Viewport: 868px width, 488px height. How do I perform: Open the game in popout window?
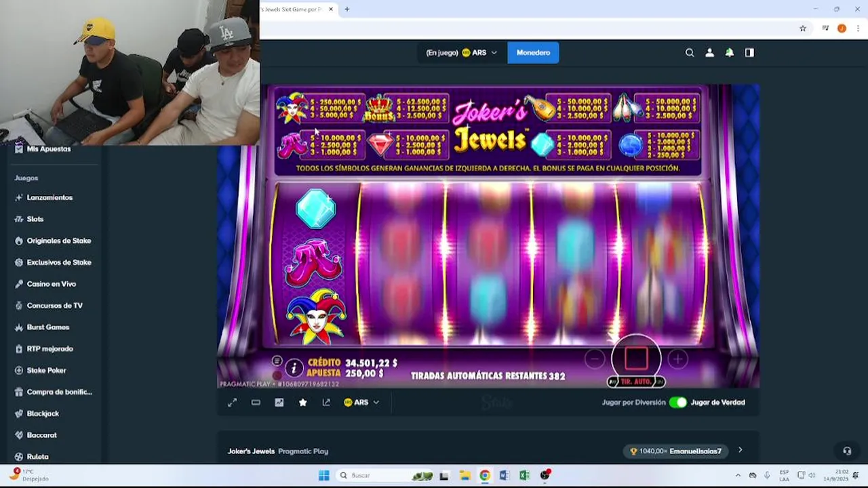326,403
